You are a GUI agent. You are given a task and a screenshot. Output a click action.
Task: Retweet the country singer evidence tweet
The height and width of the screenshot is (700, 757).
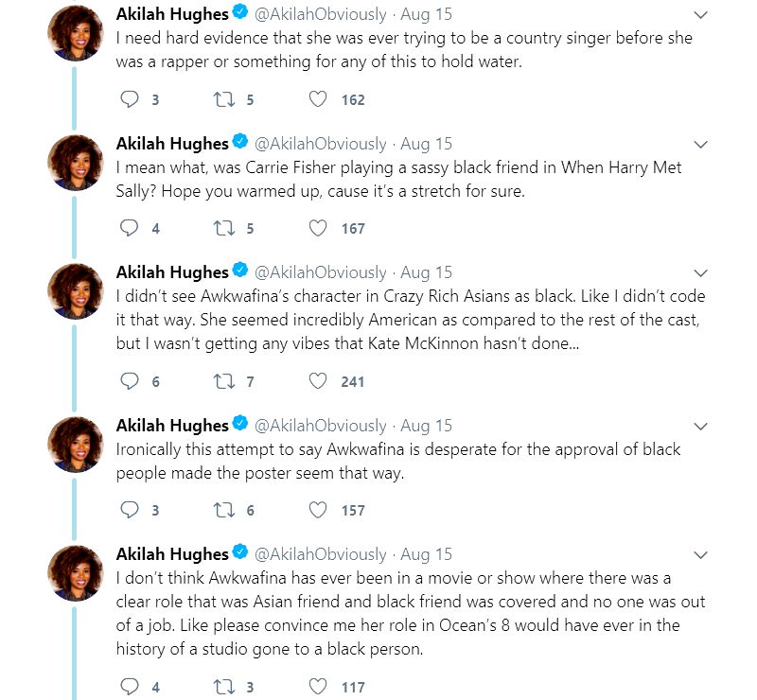click(226, 99)
